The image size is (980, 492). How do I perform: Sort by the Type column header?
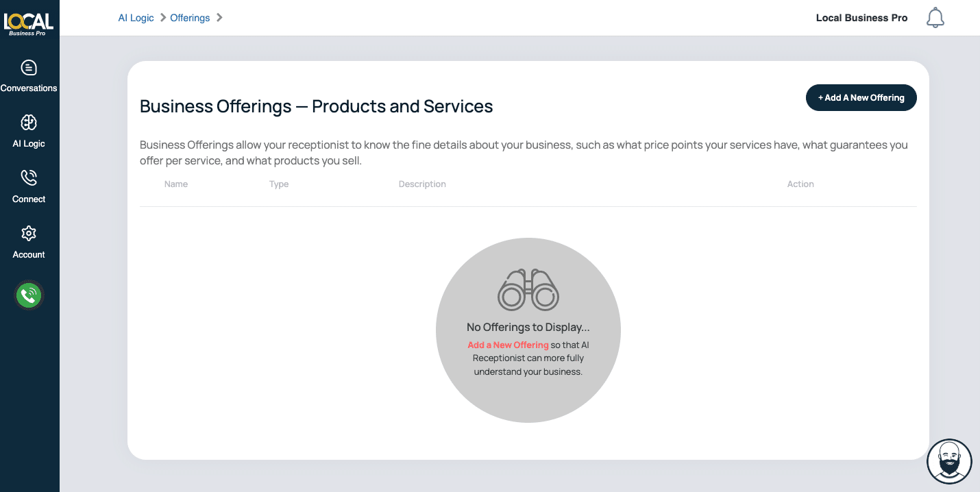279,184
